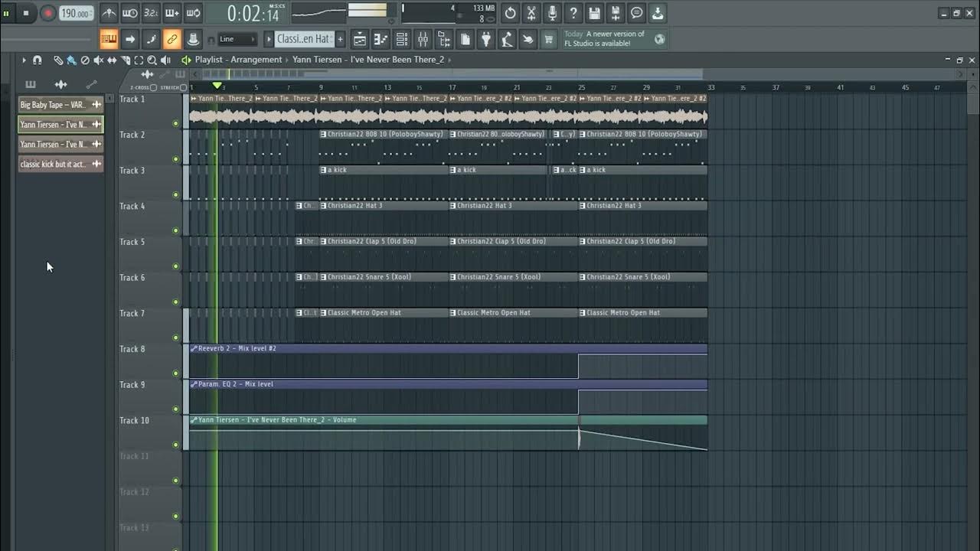Screen dimensions: 980x551
Task: Expand pattern selector arrow before Classi..en Hat
Action: coord(269,39)
